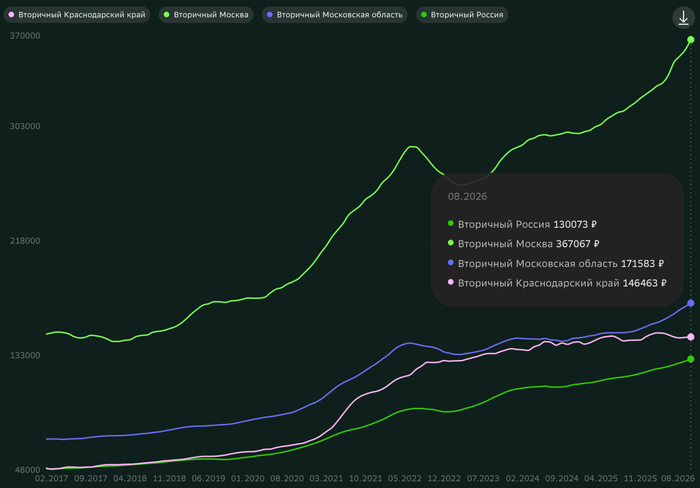Click the download chart icon

click(683, 18)
